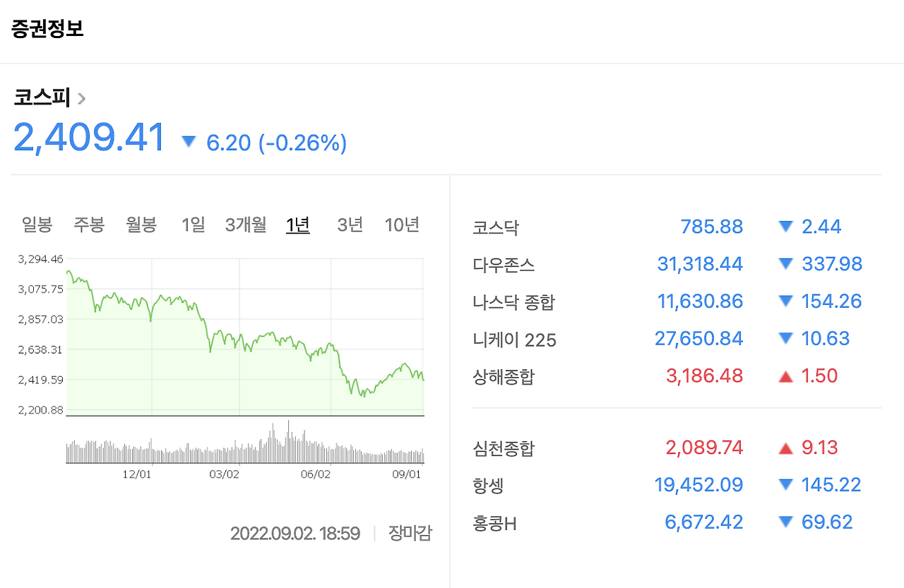This screenshot has width=904, height=588.
Task: Select the 월봉 chart view
Action: [140, 224]
